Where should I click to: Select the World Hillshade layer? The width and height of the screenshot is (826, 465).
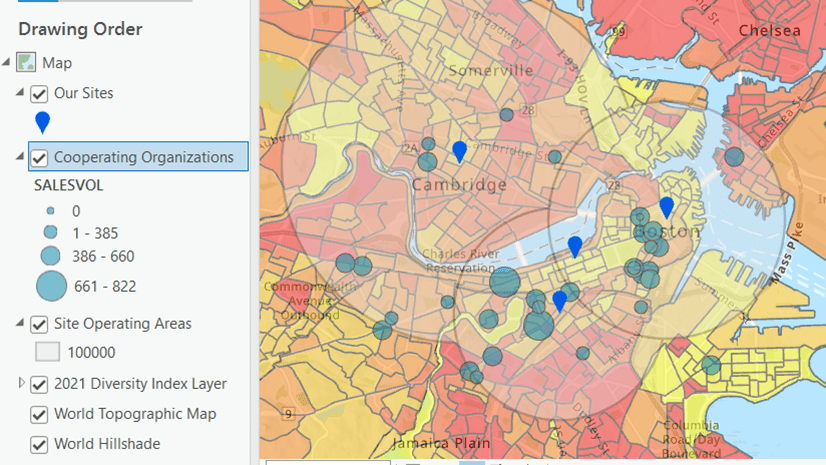click(107, 444)
